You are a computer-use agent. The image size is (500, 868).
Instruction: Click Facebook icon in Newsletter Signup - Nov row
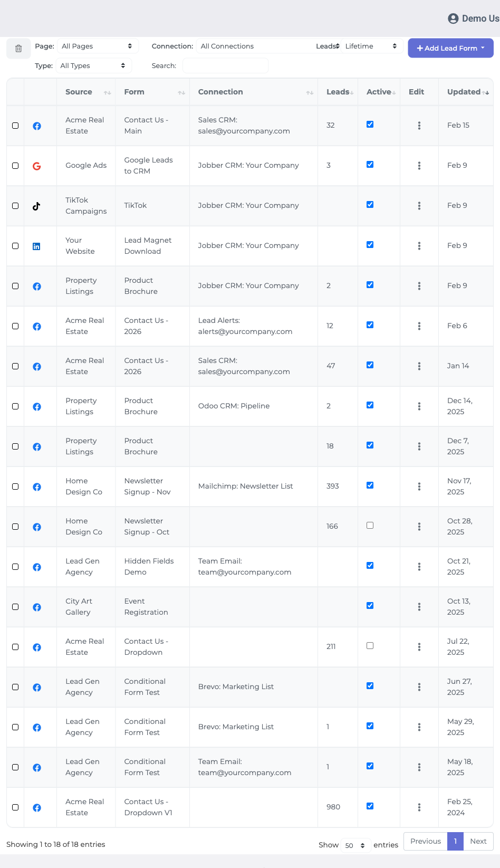37,487
